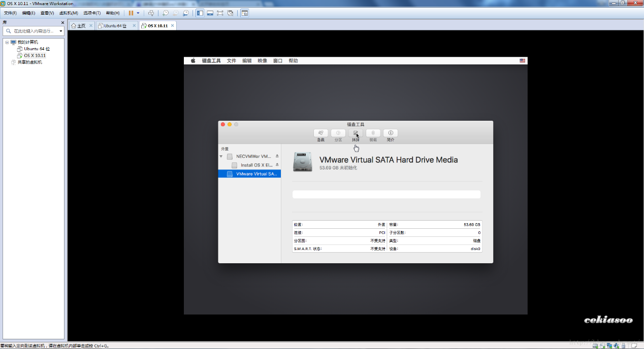Open the power options dropdown arrow
This screenshot has width=644, height=349.
pos(138,13)
